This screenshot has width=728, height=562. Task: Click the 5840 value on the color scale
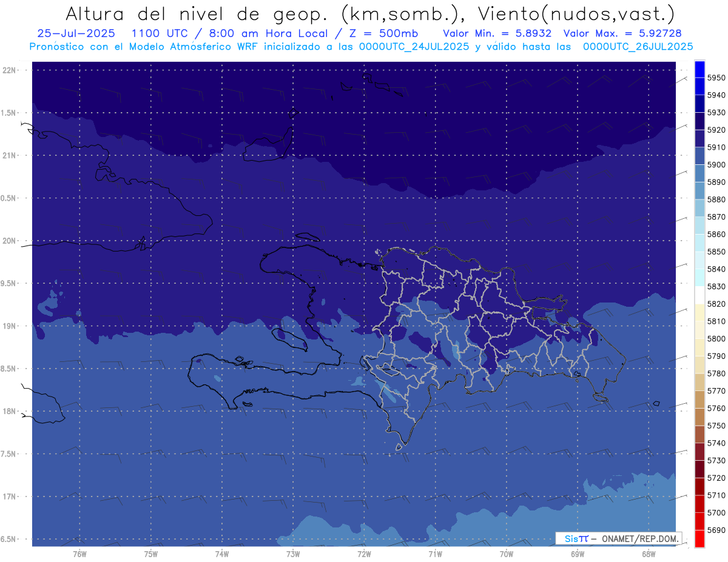pyautogui.click(x=716, y=269)
